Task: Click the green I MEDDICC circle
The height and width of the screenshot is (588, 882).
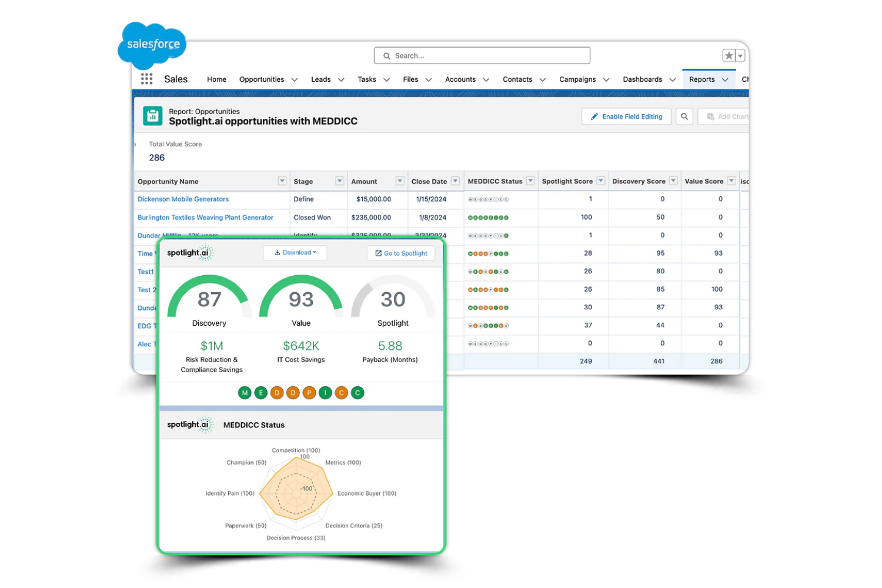Action: pyautogui.click(x=325, y=393)
